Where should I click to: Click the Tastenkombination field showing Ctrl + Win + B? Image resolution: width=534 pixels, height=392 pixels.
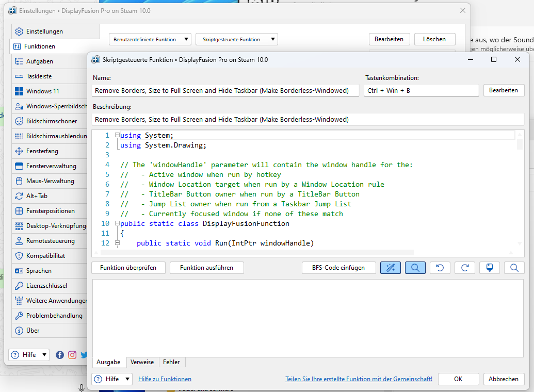tap(422, 91)
